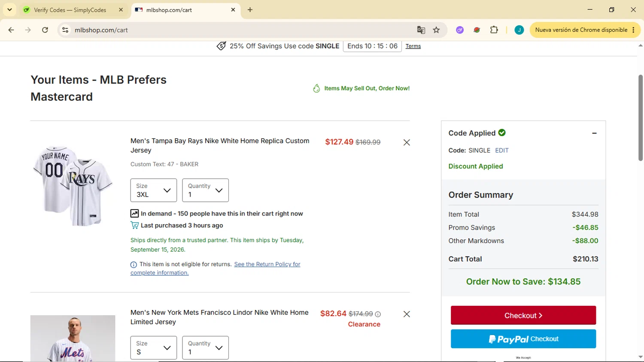Click scrollbar up arrow
The width and height of the screenshot is (644, 362).
point(640,46)
